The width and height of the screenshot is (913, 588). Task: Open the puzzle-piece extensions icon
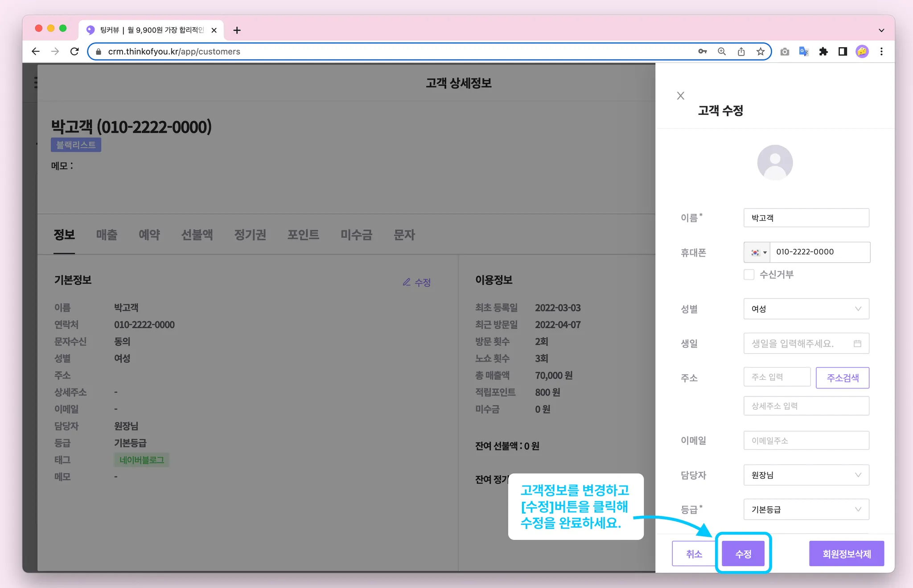click(x=823, y=52)
